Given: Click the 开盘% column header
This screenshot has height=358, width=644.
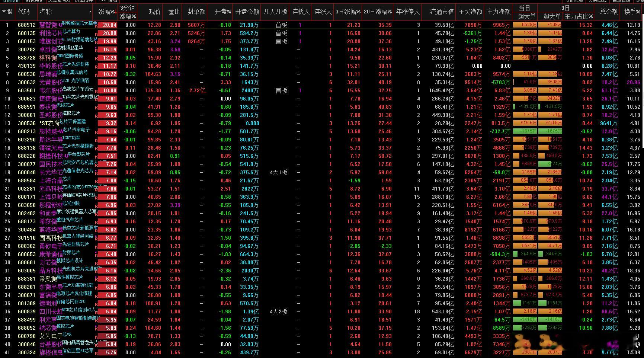Looking at the screenshot, I should point(223,12).
